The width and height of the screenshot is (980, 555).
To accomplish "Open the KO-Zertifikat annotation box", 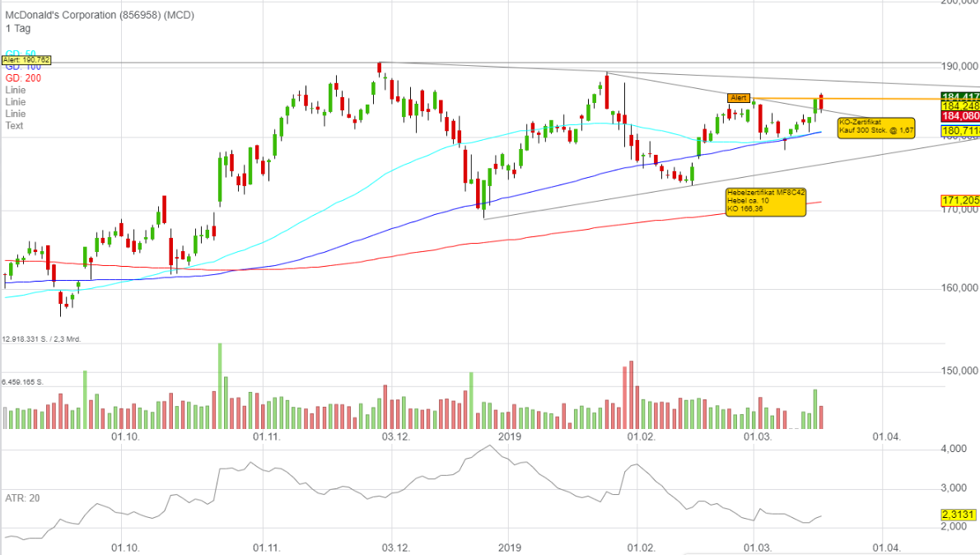I will click(x=875, y=127).
